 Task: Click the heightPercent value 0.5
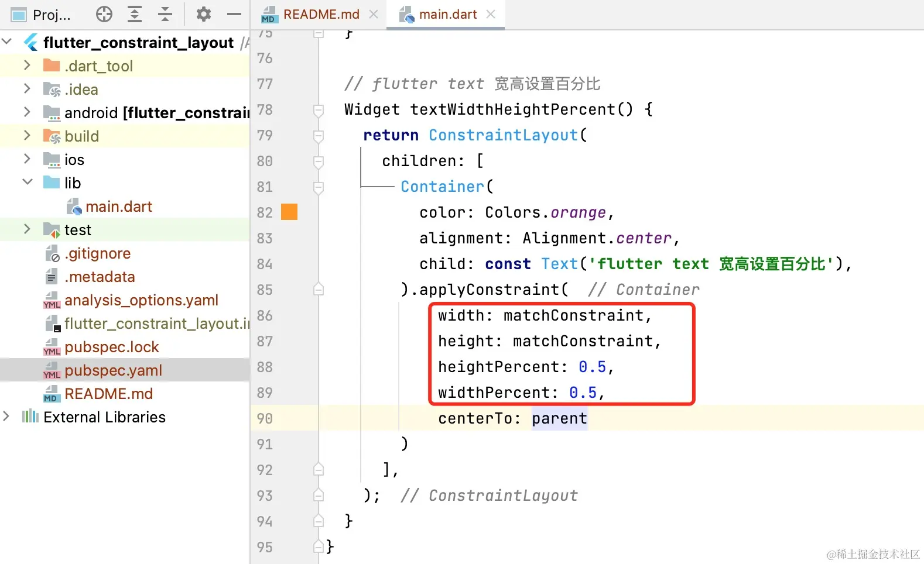(593, 367)
